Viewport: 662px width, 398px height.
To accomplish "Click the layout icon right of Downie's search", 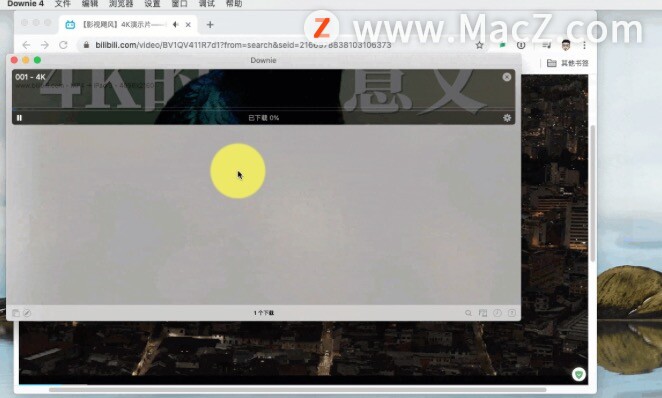I will click(483, 313).
